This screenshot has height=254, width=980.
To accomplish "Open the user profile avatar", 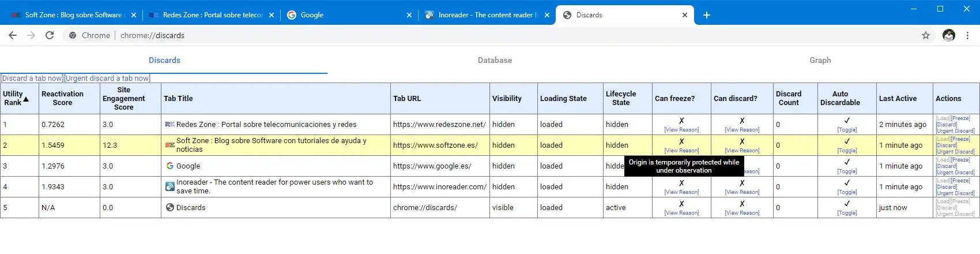I will (x=949, y=35).
